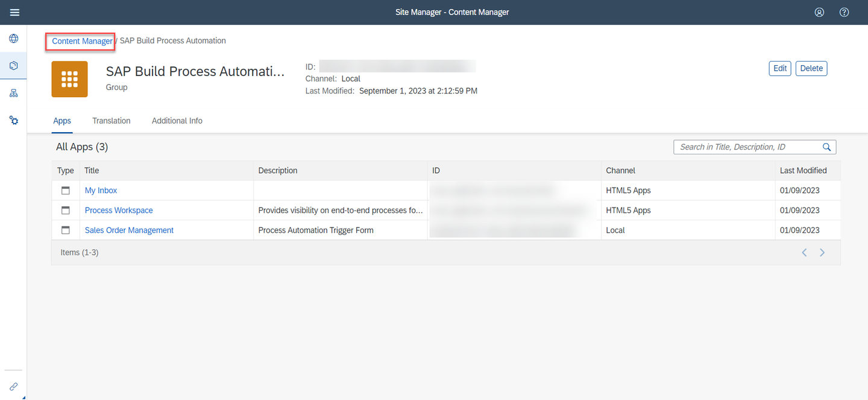This screenshot has width=868, height=400.
Task: Click the Edit button
Action: pos(780,68)
